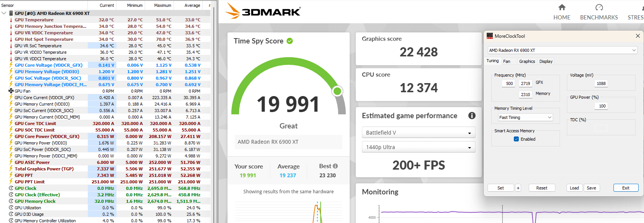Click the thermometer icon beside GPU Memory Junction Temperature
The width and height of the screenshot is (644, 223).
click(11, 26)
